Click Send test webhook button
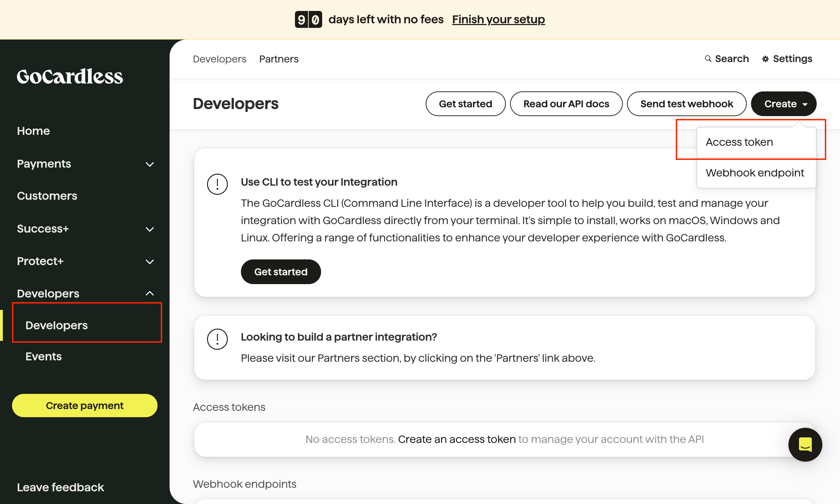The image size is (840, 504). 687,104
